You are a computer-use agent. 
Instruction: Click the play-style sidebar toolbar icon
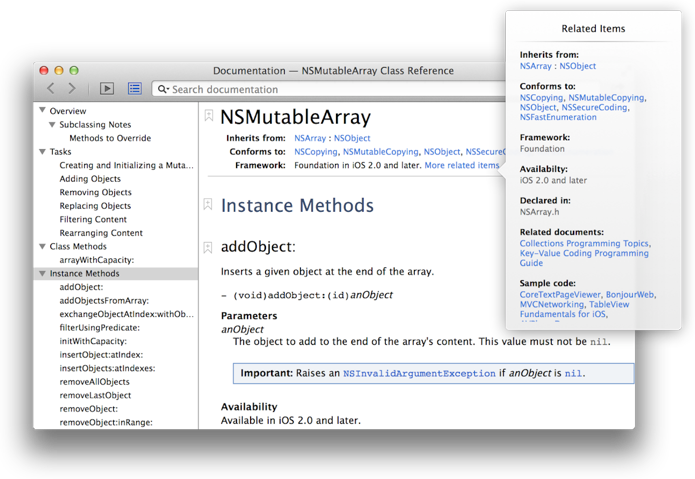pyautogui.click(x=106, y=89)
